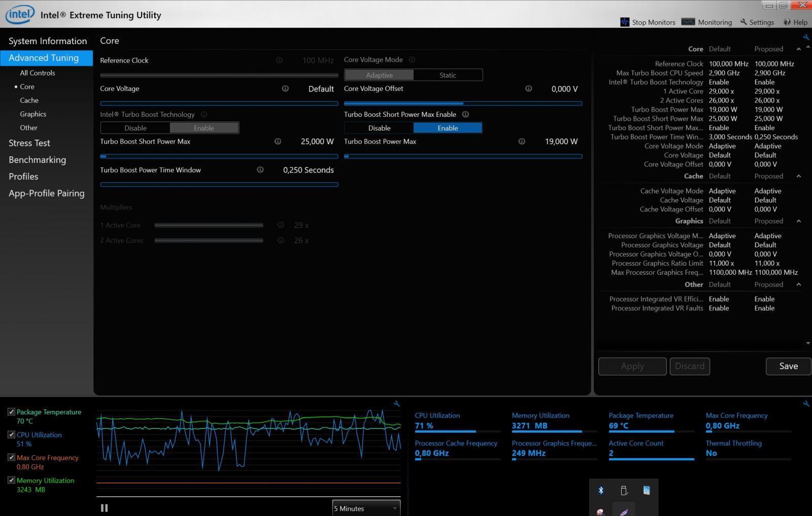Image resolution: width=812 pixels, height=516 pixels.
Task: Click the Bluetooth system tray icon
Action: 601,490
